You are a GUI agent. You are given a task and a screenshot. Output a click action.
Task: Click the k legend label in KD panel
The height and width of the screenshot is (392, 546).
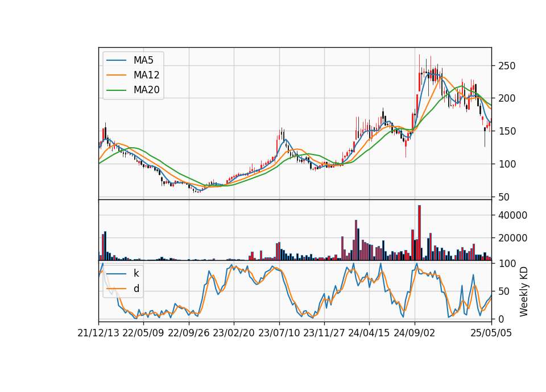[136, 273]
